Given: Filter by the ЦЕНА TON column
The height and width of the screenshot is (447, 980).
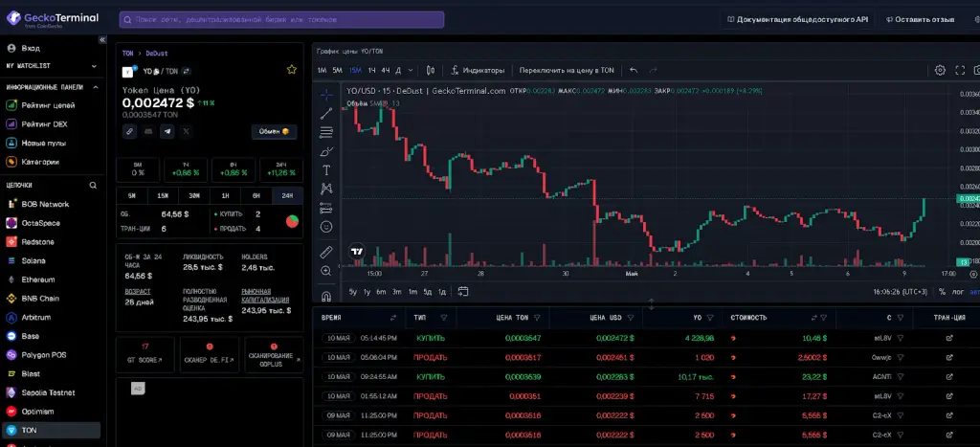Looking at the screenshot, I should click(x=537, y=318).
